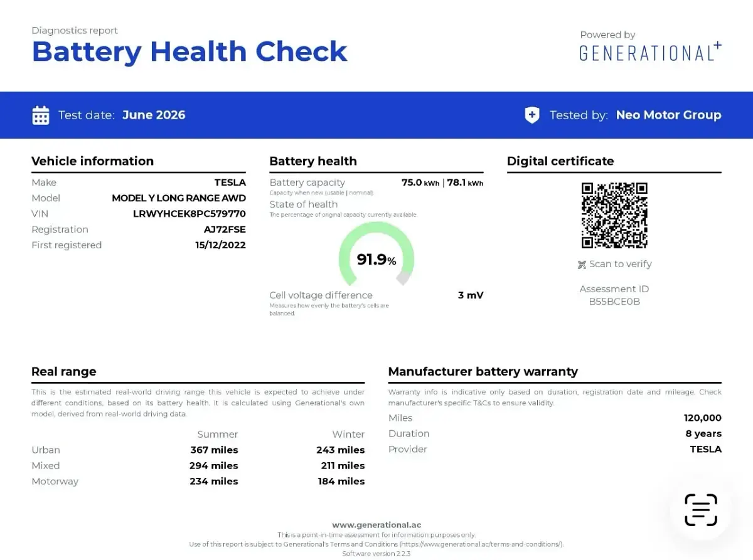The width and height of the screenshot is (753, 560).
Task: Click the June 2026 test date
Action: [x=154, y=115]
